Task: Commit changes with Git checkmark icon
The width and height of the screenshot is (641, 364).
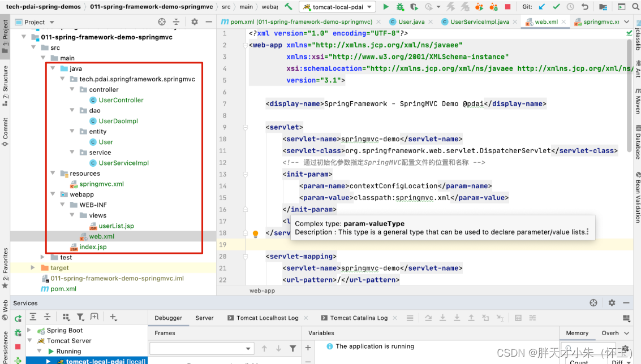Action: [556, 7]
